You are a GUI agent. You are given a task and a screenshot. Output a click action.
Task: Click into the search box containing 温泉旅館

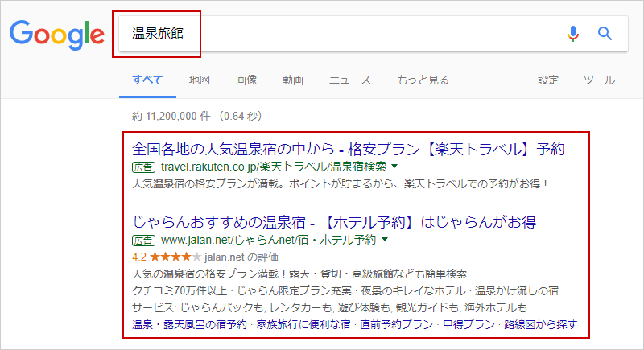[x=373, y=34]
